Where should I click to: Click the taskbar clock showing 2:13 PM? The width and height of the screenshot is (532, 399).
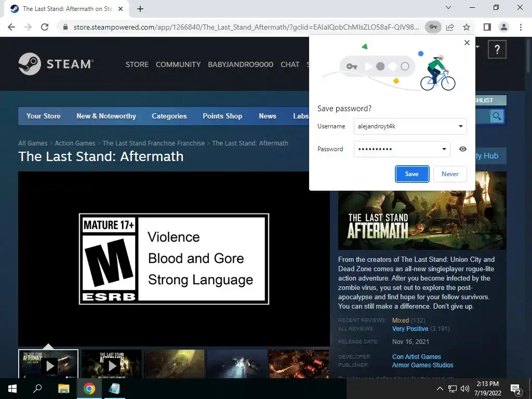pyautogui.click(x=487, y=389)
